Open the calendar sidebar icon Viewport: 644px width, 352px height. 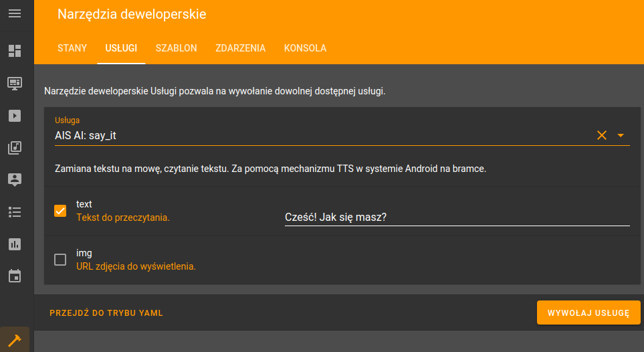[x=15, y=276]
